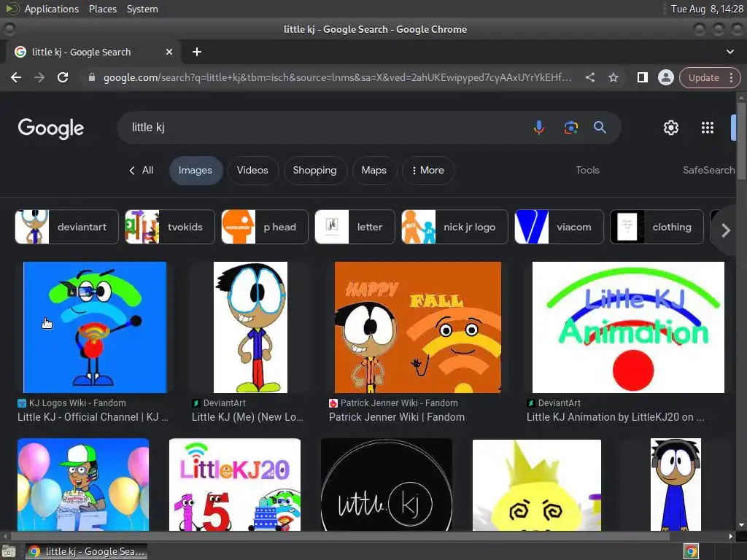Screen dimensions: 747x560
Task: Filter by p head chip
Action: [264, 227]
